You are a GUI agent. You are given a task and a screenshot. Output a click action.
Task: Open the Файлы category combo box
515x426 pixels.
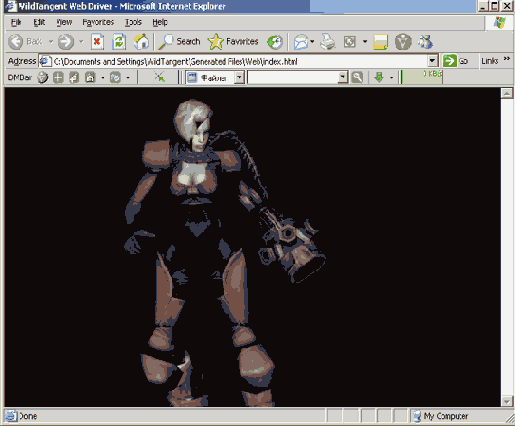(215, 78)
